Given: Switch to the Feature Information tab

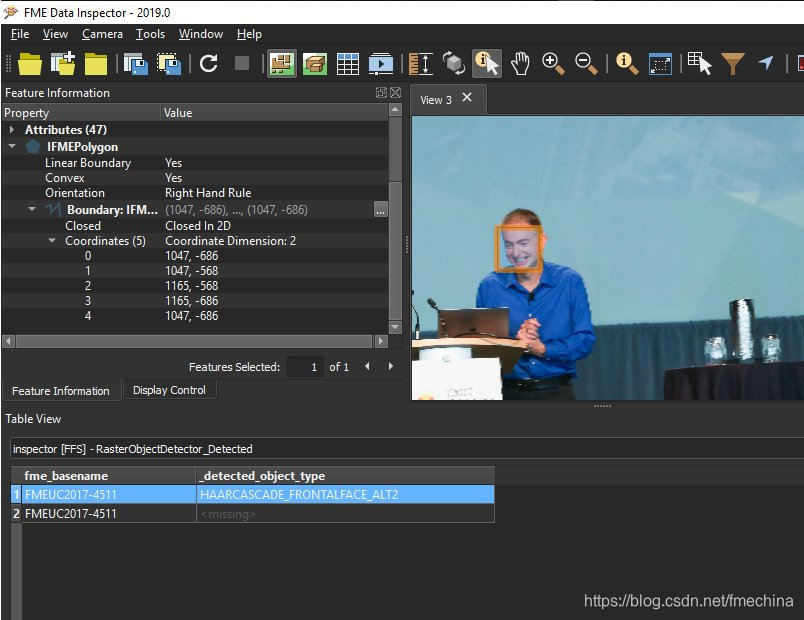Looking at the screenshot, I should (61, 391).
